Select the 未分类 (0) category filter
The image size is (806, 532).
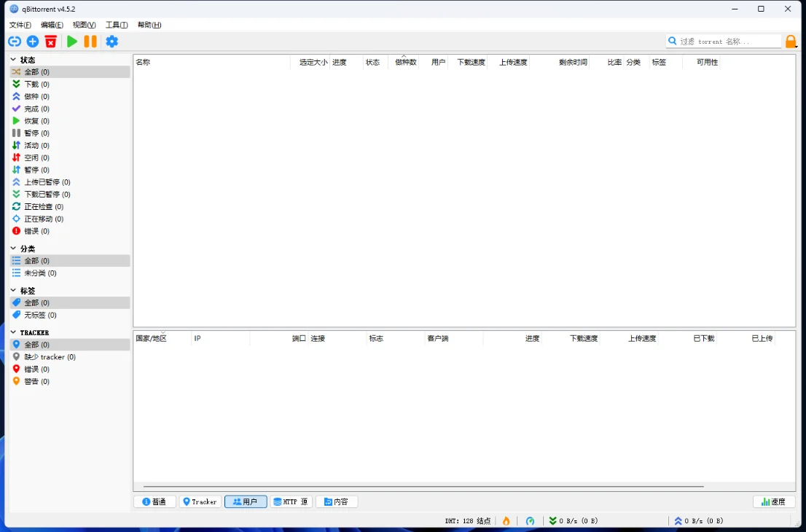70,273
